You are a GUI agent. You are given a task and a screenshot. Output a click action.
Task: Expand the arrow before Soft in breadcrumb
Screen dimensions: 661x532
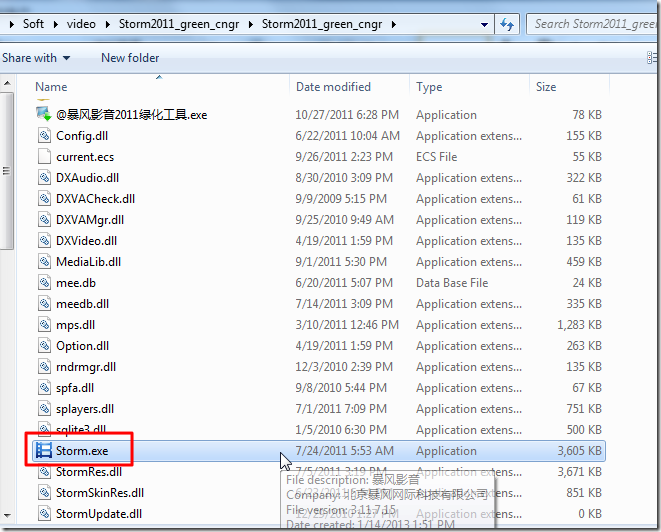point(12,24)
